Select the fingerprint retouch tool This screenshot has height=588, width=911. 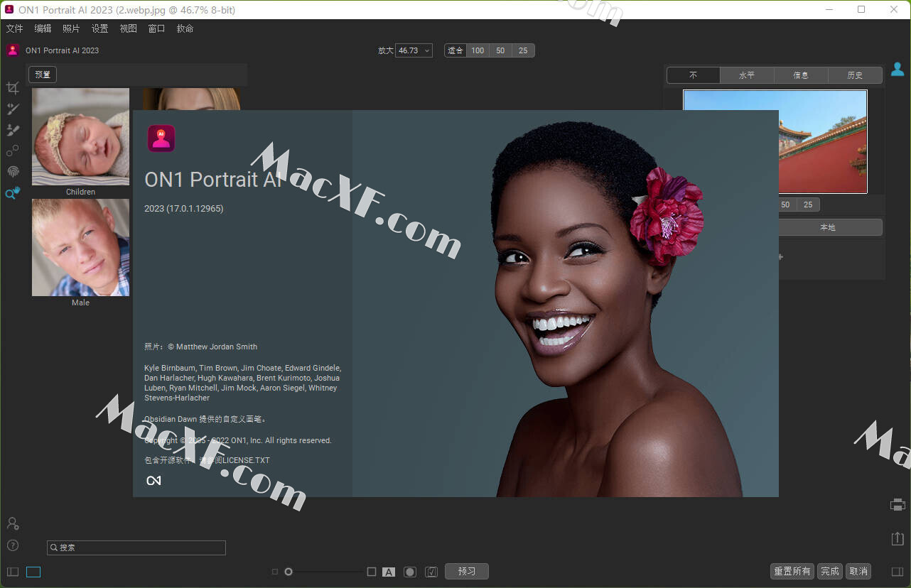(x=13, y=172)
